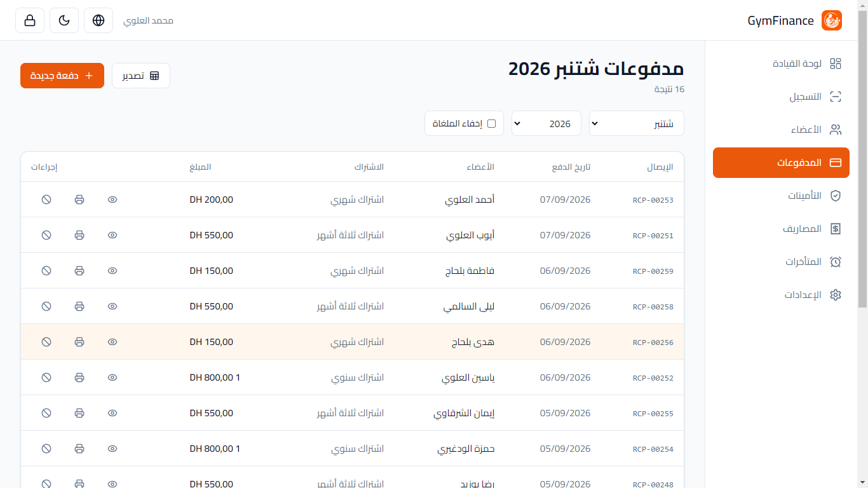Navigate to الأعضاء members page
868x488 pixels.
tap(781, 130)
